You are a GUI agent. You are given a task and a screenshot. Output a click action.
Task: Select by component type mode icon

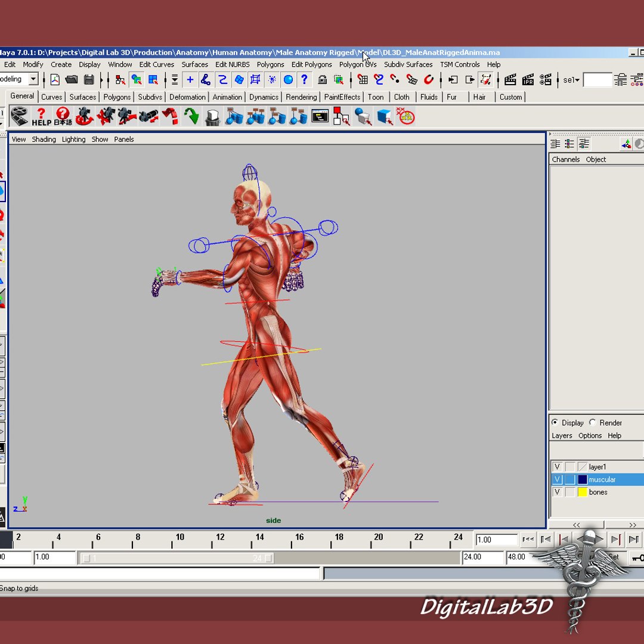pyautogui.click(x=153, y=80)
